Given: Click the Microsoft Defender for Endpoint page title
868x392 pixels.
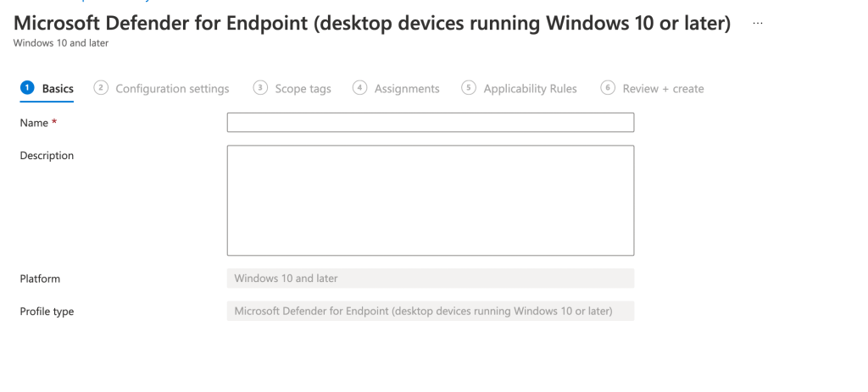Looking at the screenshot, I should [x=372, y=23].
